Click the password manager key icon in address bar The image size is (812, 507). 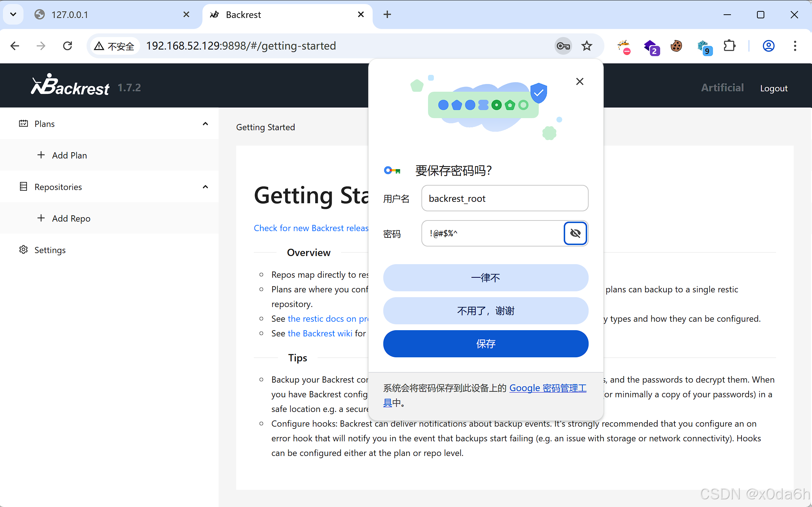(x=563, y=46)
